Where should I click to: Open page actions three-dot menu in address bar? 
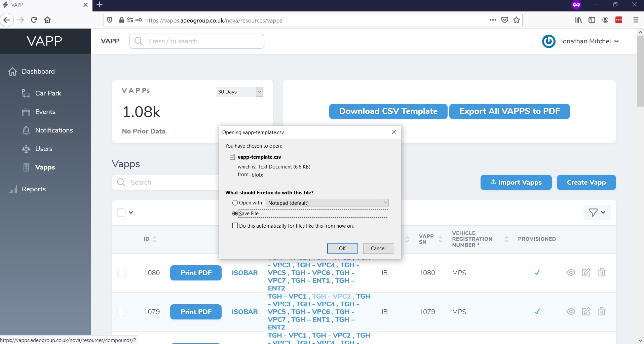coord(493,20)
